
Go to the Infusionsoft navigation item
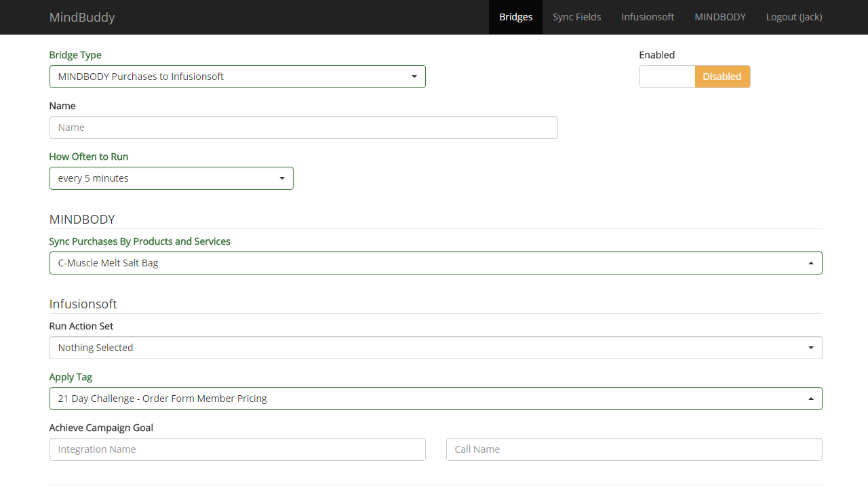click(648, 17)
